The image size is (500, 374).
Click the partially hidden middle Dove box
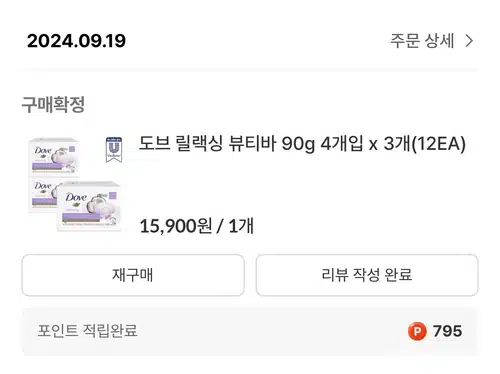point(43,195)
